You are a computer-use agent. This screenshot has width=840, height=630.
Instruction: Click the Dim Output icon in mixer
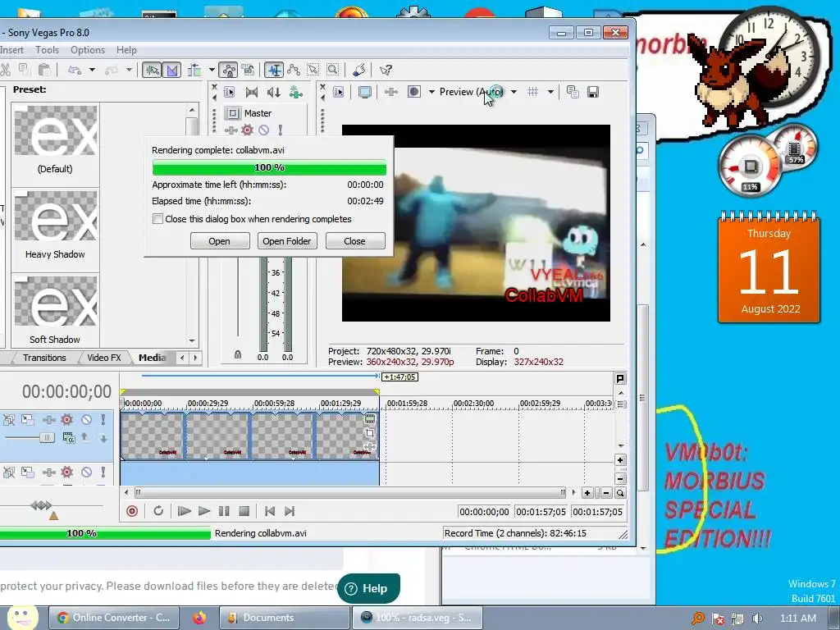[x=274, y=92]
